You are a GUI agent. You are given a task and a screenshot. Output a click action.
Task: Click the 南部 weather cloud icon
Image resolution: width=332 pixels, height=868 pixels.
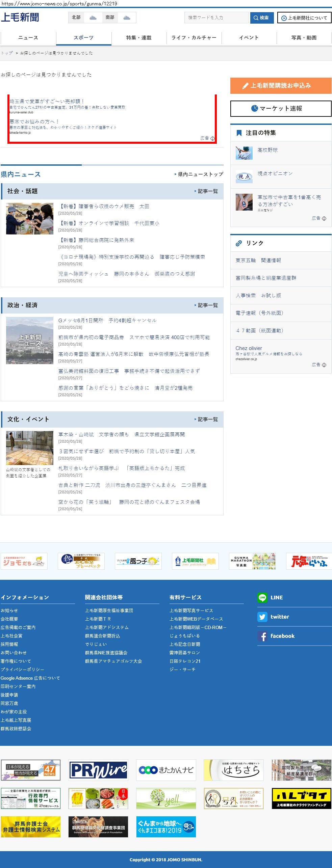pyautogui.click(x=127, y=18)
